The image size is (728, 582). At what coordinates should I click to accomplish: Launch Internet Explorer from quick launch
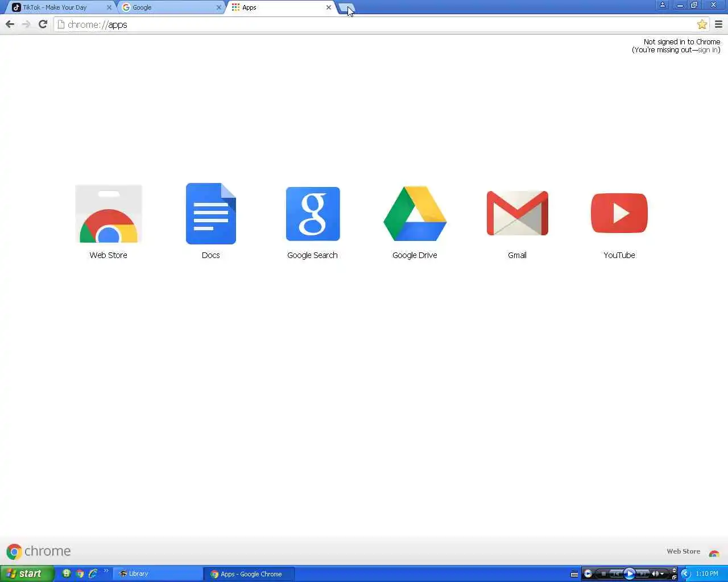[x=93, y=573]
